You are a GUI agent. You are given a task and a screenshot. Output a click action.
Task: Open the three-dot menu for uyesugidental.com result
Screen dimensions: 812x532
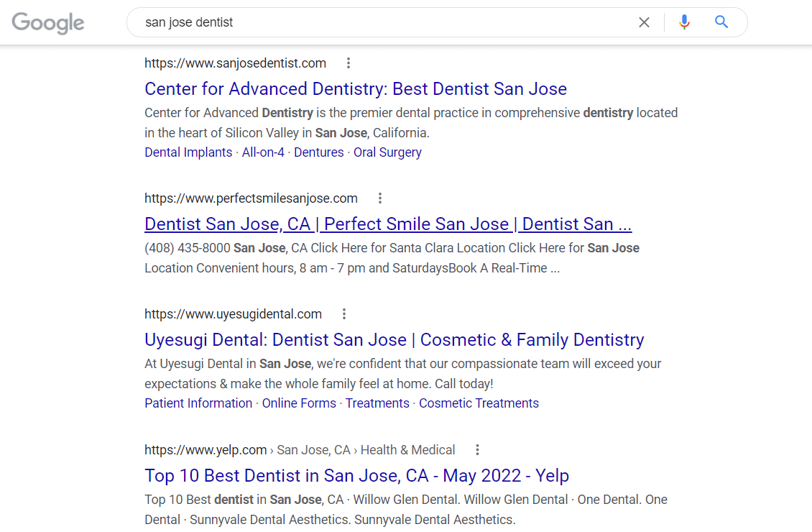point(344,313)
